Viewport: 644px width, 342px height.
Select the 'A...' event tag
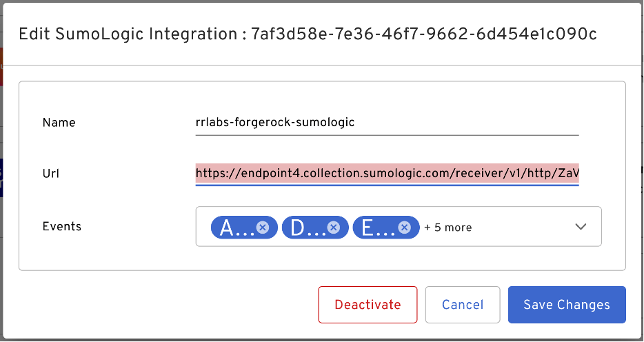(x=233, y=228)
